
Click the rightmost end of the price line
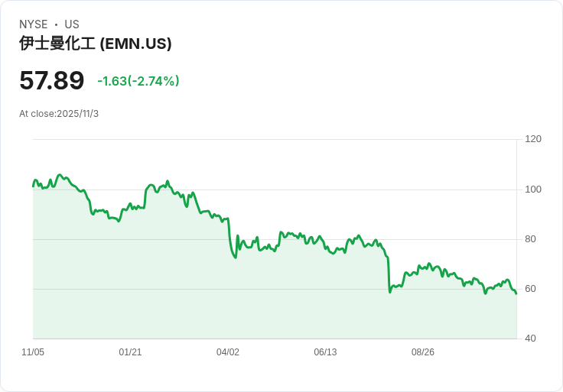pos(516,293)
